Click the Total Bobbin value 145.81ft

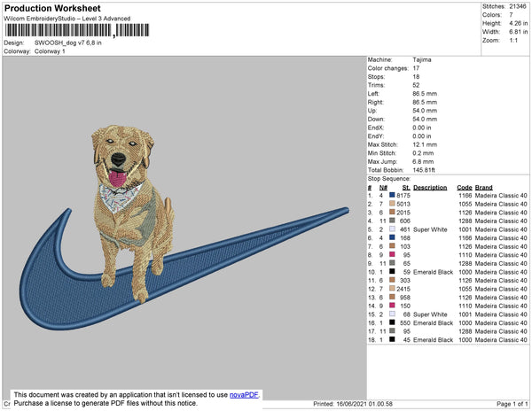[x=424, y=170]
